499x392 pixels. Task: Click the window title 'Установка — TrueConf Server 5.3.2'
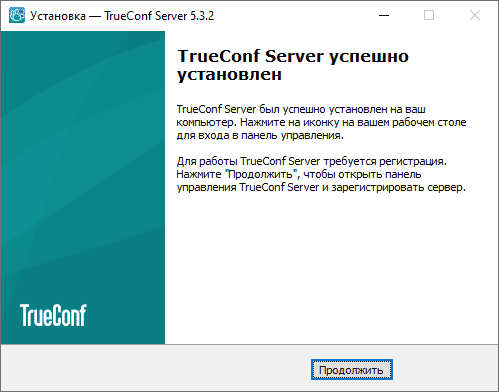122,16
